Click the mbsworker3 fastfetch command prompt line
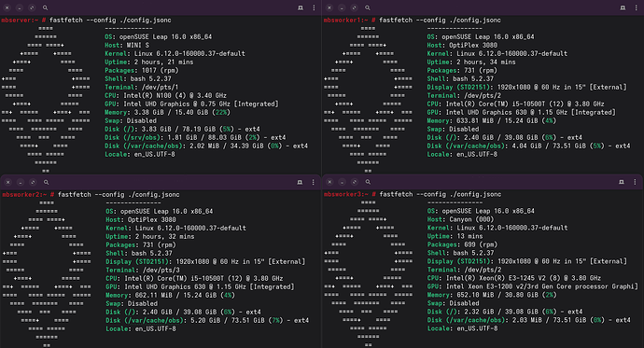 click(x=413, y=194)
